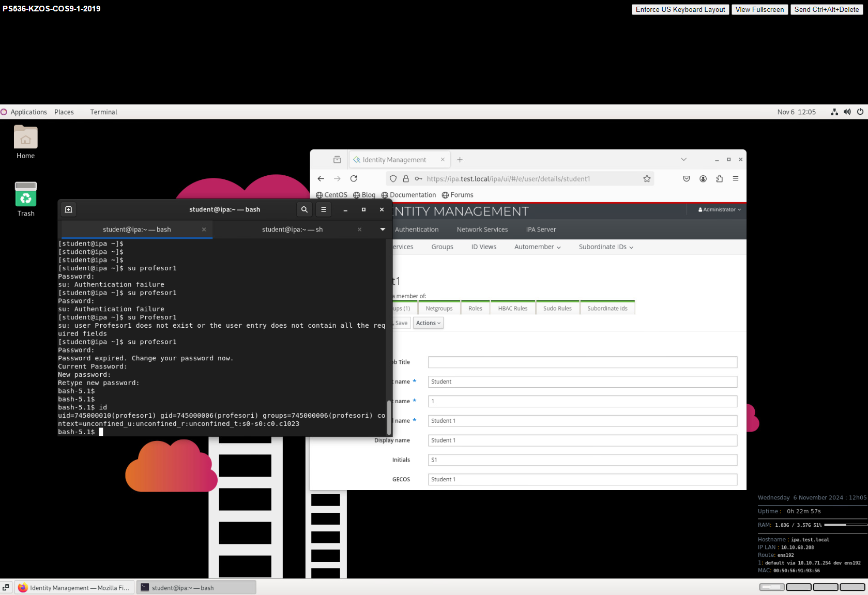Viewport: 868px width, 595px height.
Task: Click the network connection tray icon
Action: [834, 112]
